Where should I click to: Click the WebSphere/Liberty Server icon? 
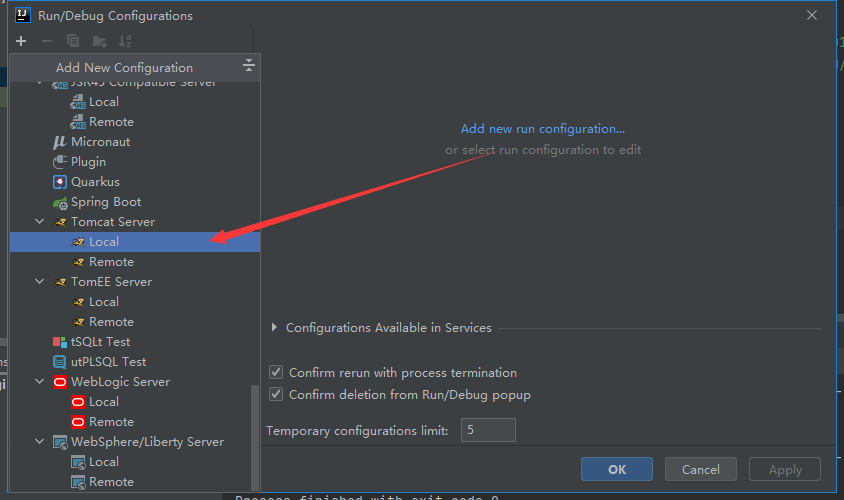pyautogui.click(x=60, y=442)
